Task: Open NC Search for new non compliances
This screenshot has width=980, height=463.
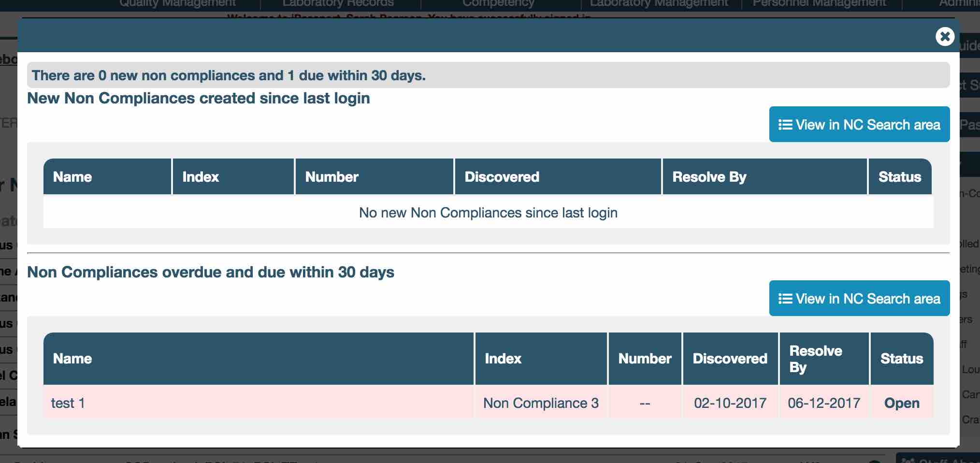Action: pos(859,124)
